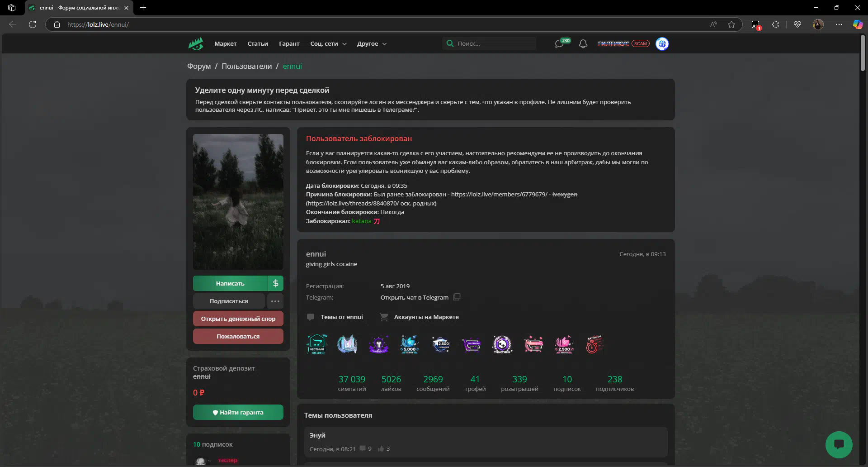Open the Статьи menu item
This screenshot has height=467, width=868.
pos(258,44)
